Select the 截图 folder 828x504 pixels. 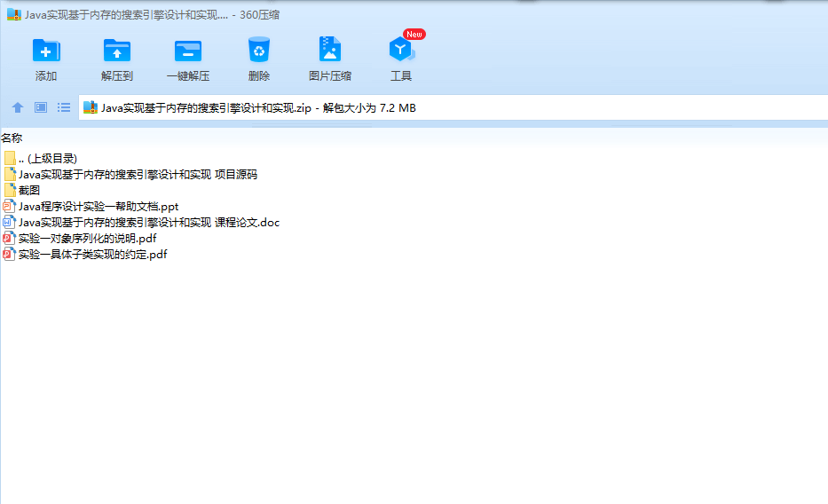click(x=21, y=191)
